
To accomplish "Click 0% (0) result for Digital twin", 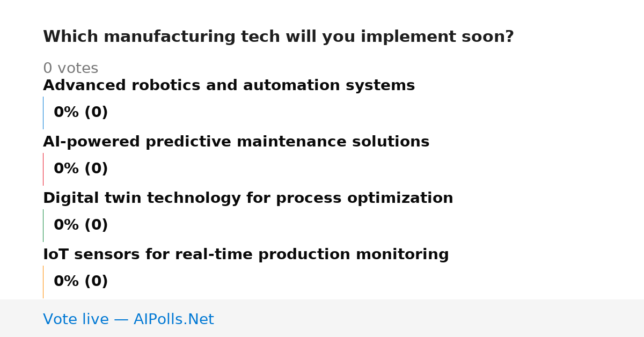I will tap(80, 225).
